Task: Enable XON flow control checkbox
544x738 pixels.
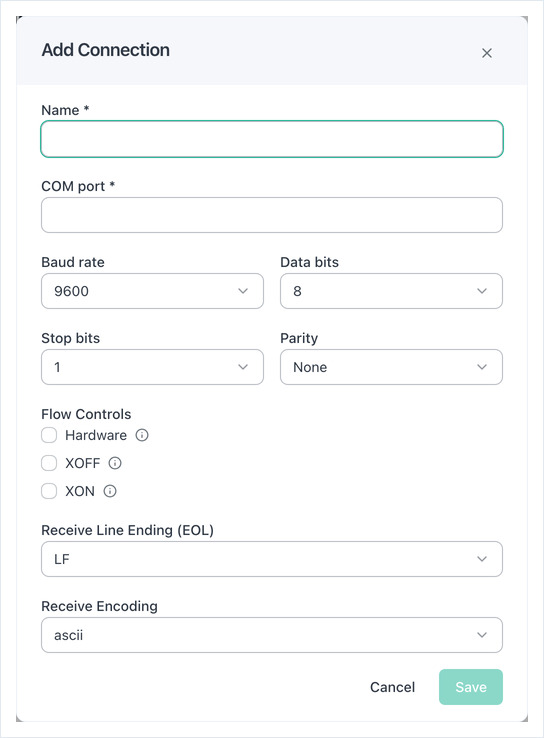Action: coord(49,491)
